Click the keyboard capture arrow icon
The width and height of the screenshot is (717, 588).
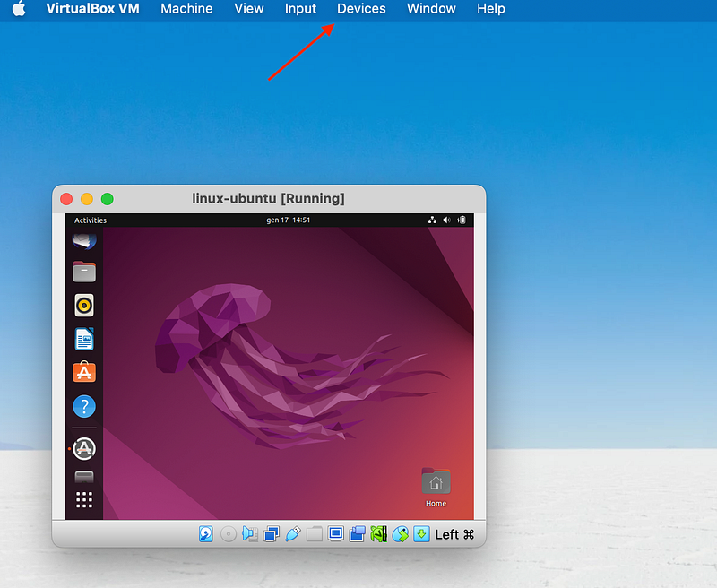(x=421, y=533)
